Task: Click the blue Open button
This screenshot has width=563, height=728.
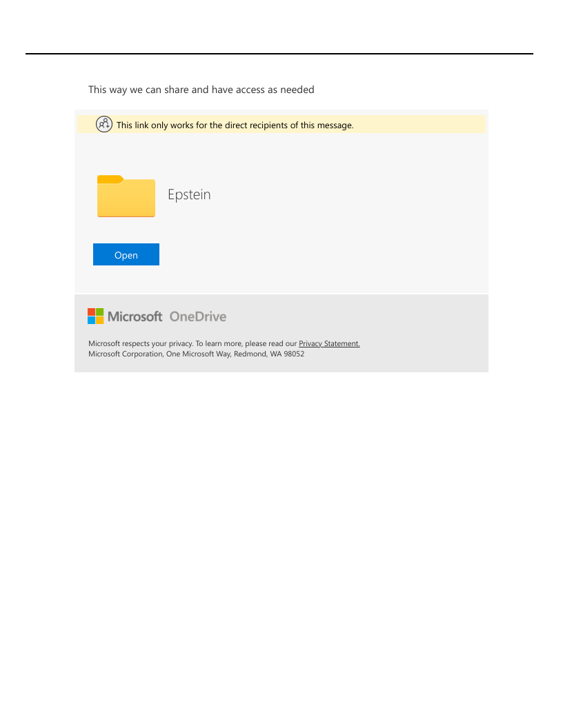Action: point(126,254)
